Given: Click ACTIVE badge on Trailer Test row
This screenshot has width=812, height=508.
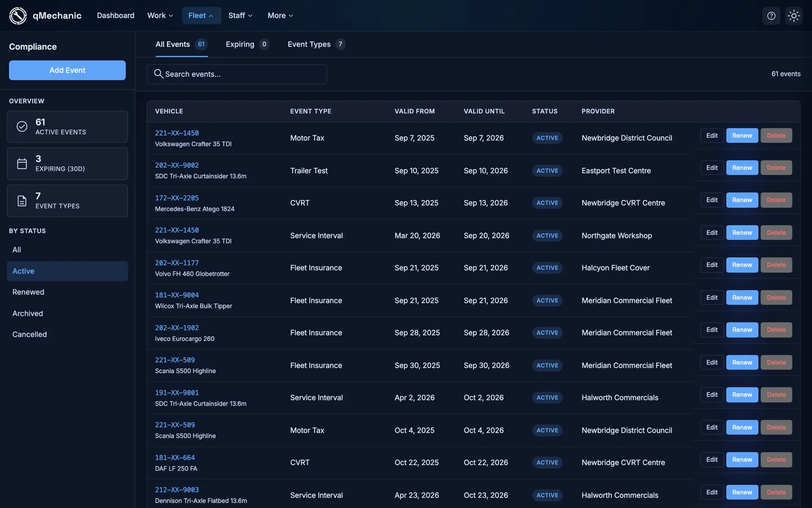Looking at the screenshot, I should click(x=547, y=170).
